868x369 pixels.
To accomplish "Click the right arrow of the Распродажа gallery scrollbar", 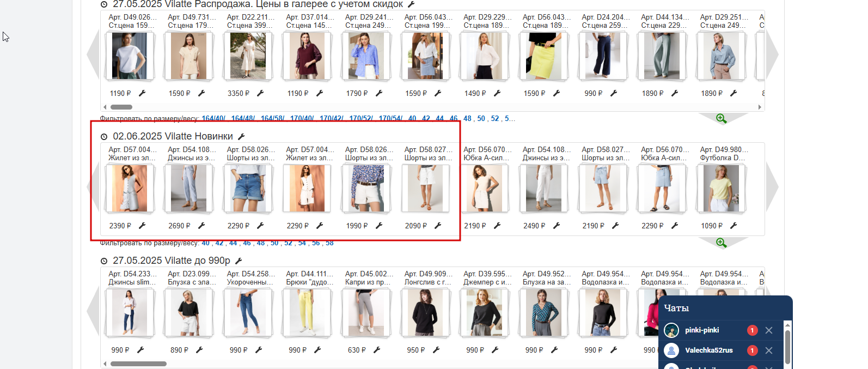I will pyautogui.click(x=760, y=107).
